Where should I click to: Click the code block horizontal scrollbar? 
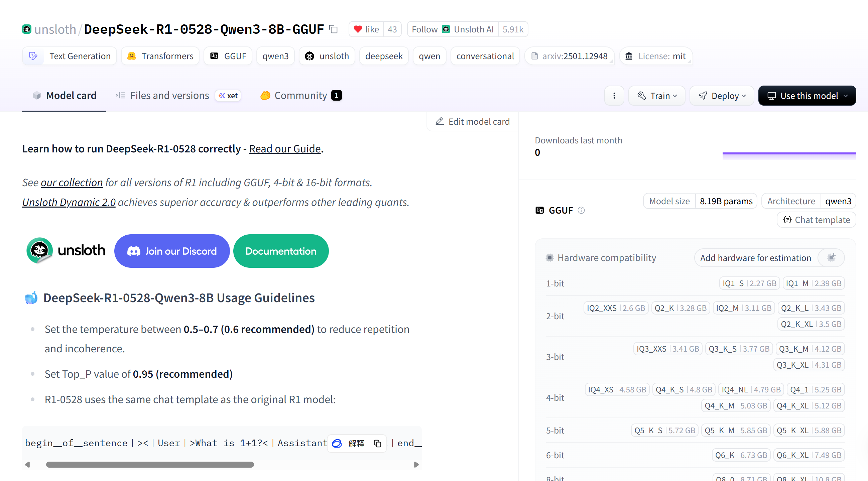[150, 465]
